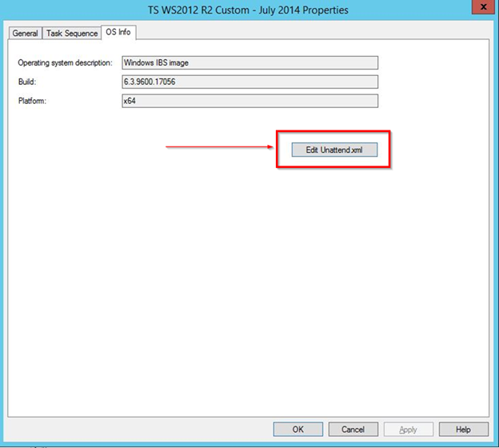Cancel the properties dialog

353,430
